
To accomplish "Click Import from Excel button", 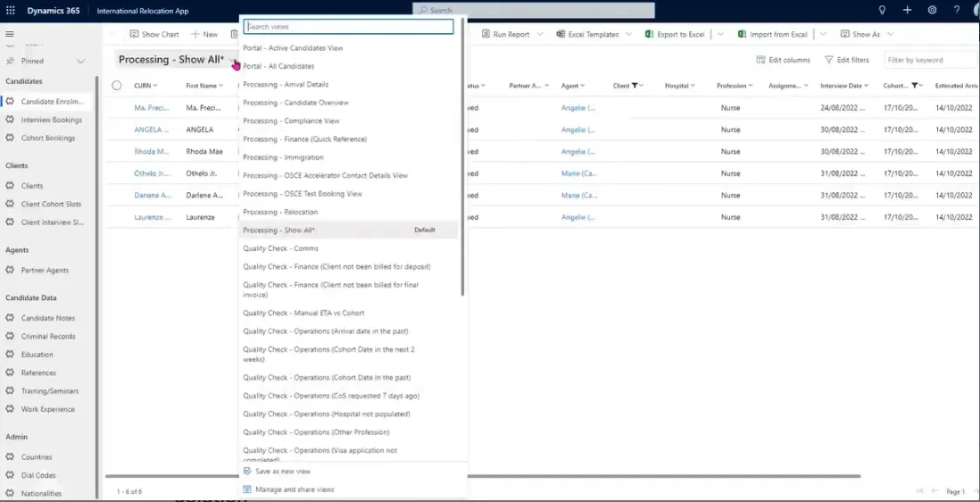I will (x=773, y=34).
